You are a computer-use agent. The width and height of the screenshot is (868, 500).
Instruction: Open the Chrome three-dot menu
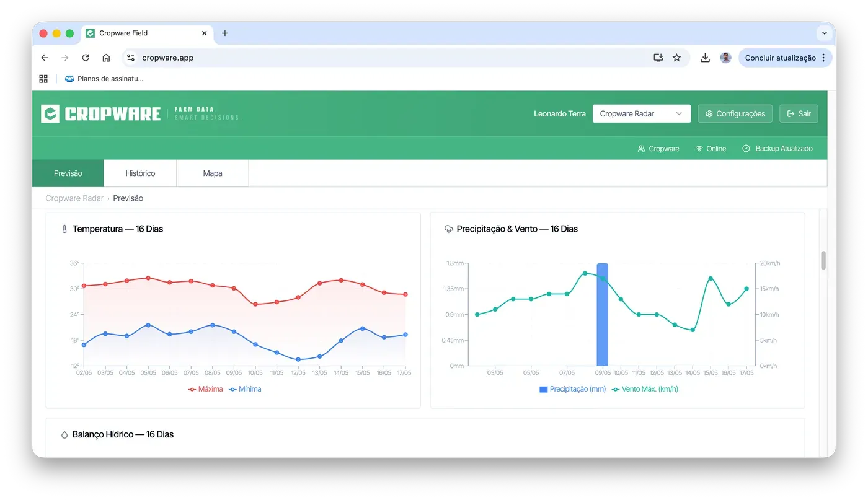(823, 58)
